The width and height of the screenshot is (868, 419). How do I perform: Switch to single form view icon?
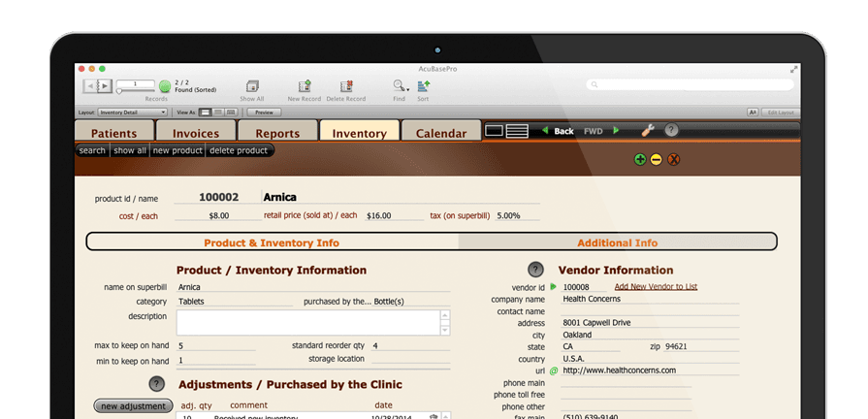495,131
